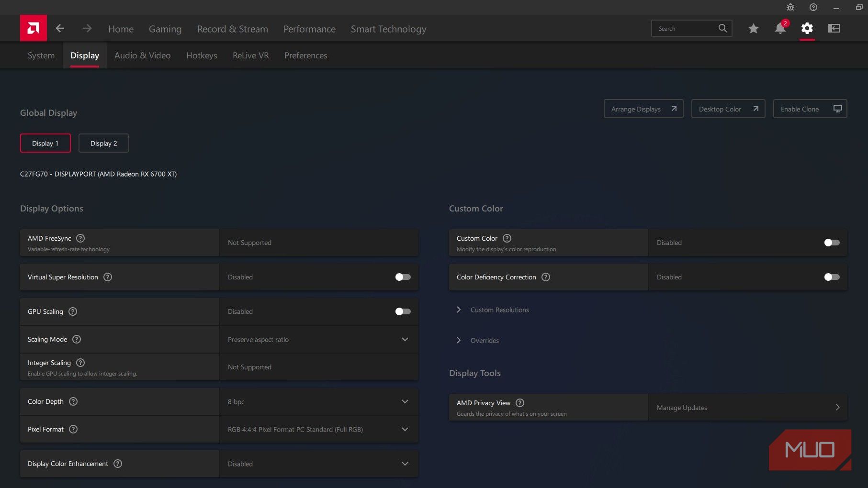The image size is (868, 488).
Task: Enable Virtual Super Resolution toggle
Action: [x=403, y=277]
